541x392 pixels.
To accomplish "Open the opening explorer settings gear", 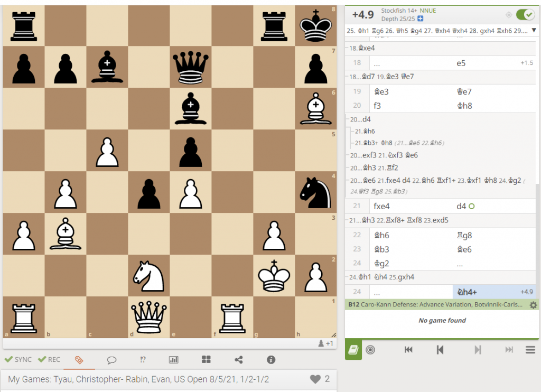I will 533,305.
